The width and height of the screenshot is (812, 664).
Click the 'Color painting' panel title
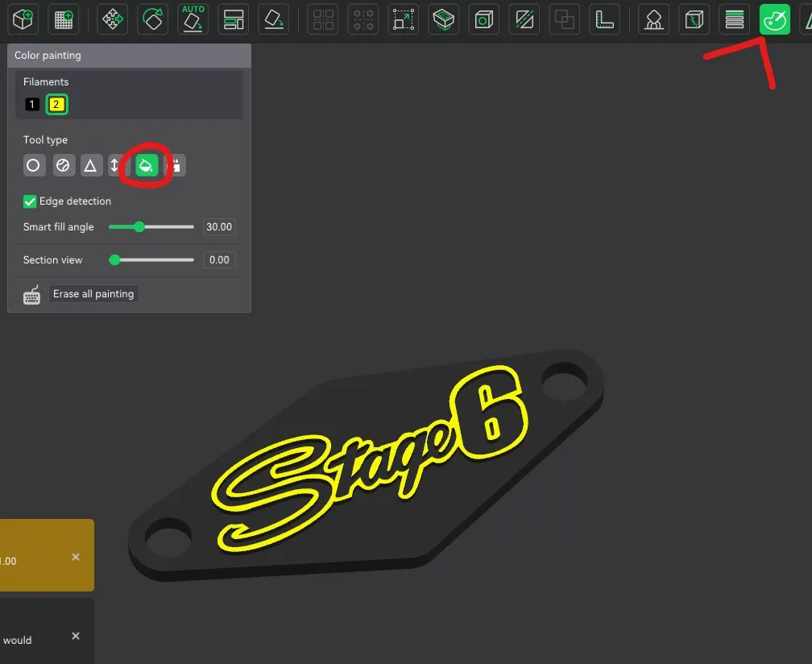click(48, 56)
